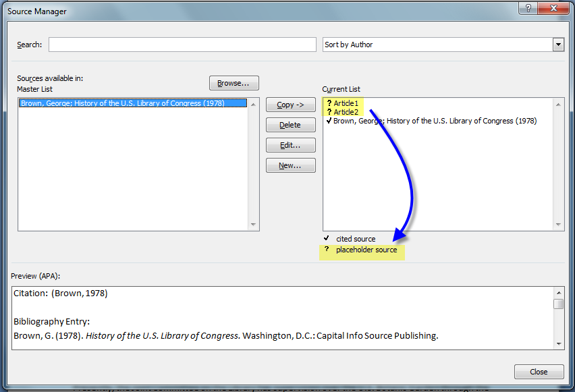The width and height of the screenshot is (575, 392).
Task: Click the bibliography entry text in preview
Action: [x=226, y=335]
